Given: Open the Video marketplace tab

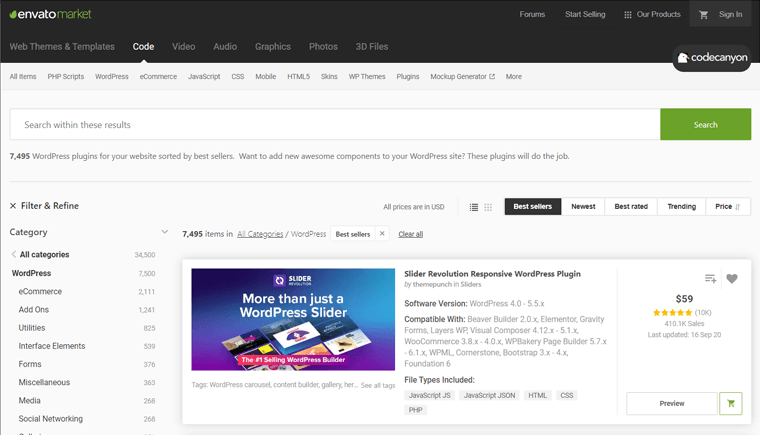Looking at the screenshot, I should point(184,47).
